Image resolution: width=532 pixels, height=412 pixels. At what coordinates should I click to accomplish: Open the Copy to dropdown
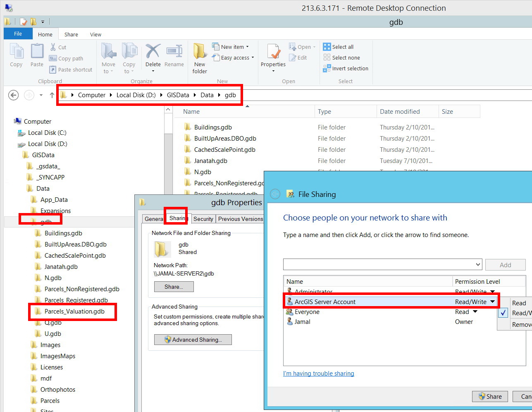(129, 58)
